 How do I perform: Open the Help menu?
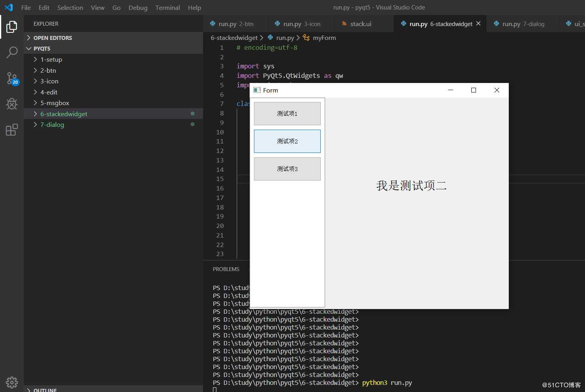194,8
